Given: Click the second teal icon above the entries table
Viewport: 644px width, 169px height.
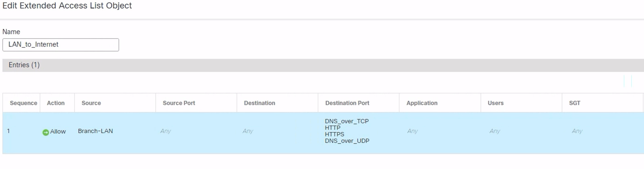Looking at the screenshot, I should 631,81.
